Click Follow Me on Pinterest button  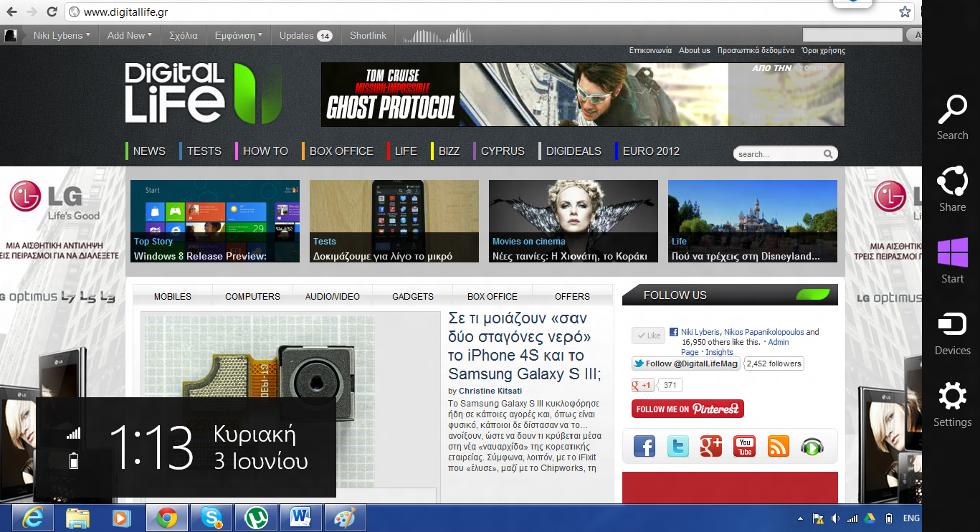688,409
